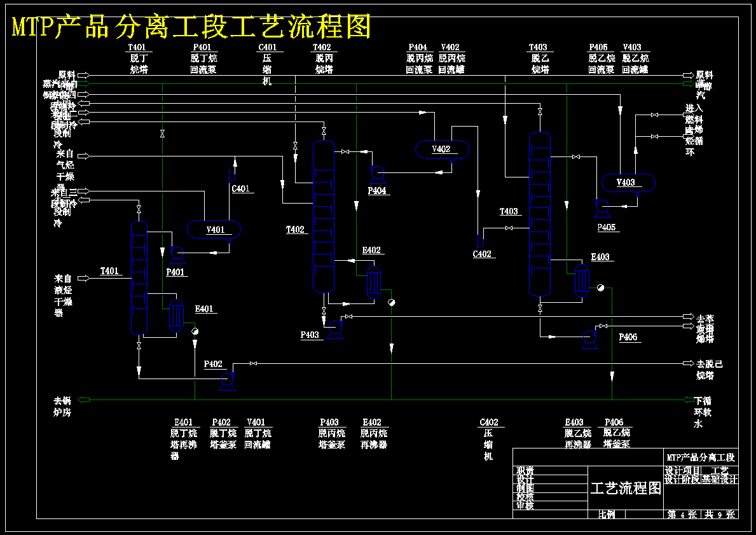Click the 设计阶段 cell in title block
The height and width of the screenshot is (535, 756).
[x=682, y=480]
